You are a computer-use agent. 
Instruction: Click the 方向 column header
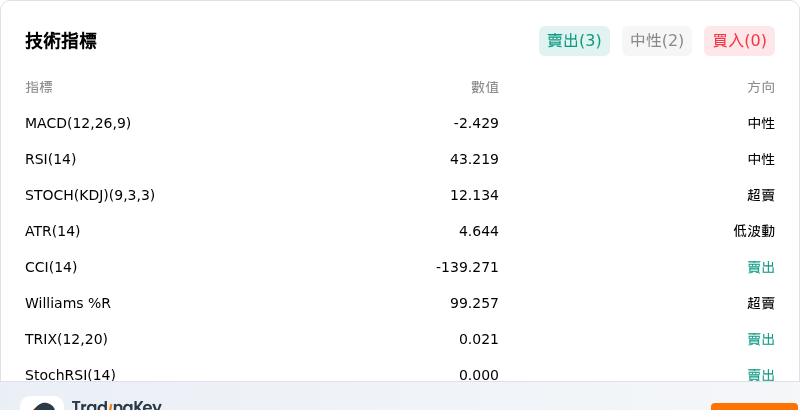[x=761, y=88]
